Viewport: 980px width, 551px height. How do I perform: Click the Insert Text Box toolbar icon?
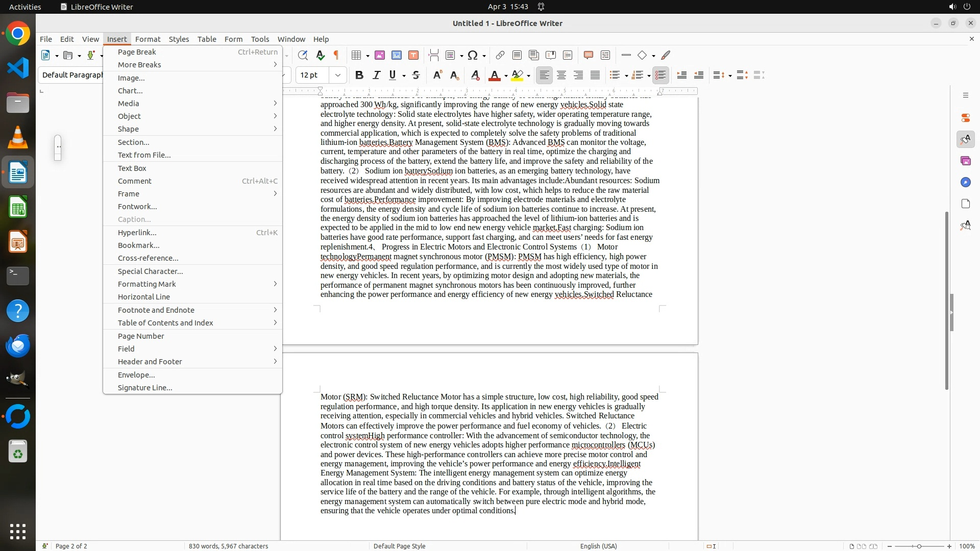coord(413,56)
